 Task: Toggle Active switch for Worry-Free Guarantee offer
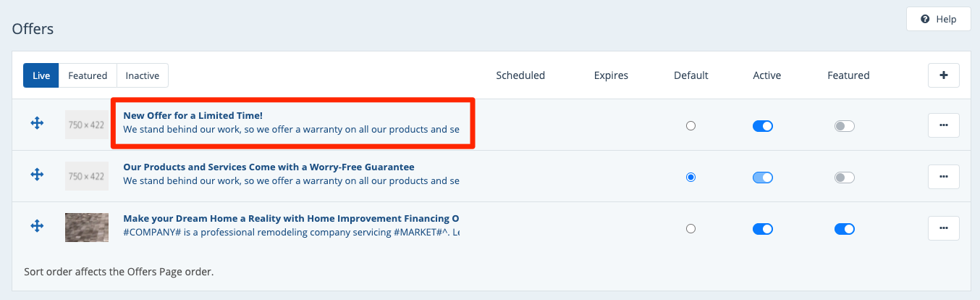(x=763, y=178)
